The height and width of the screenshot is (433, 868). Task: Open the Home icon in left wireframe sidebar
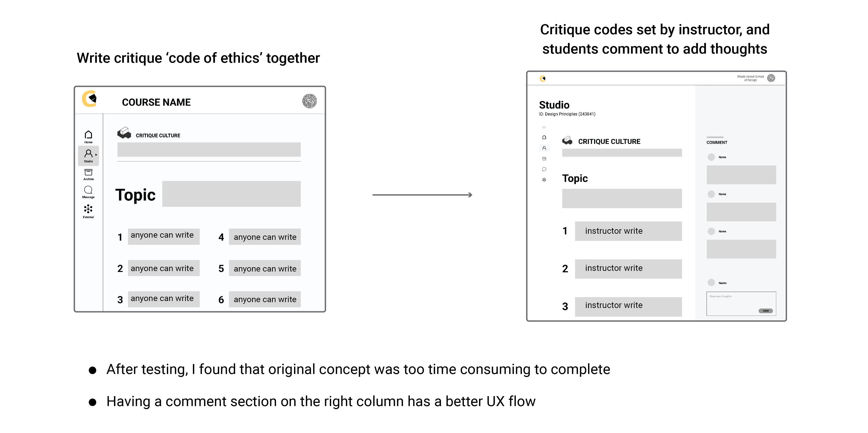(88, 137)
